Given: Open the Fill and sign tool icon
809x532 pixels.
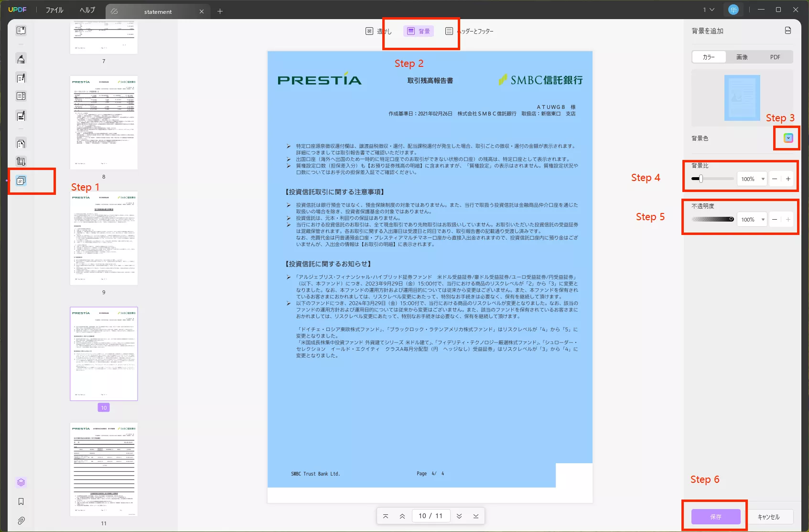Looking at the screenshot, I should click(x=21, y=116).
